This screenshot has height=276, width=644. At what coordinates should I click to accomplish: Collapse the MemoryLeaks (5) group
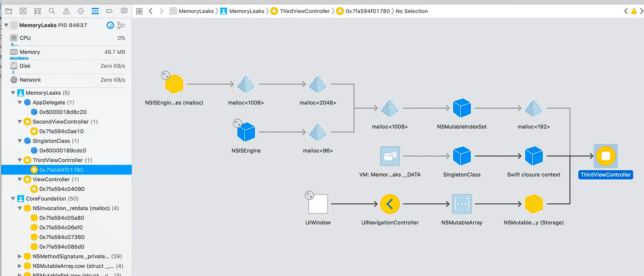click(x=13, y=93)
